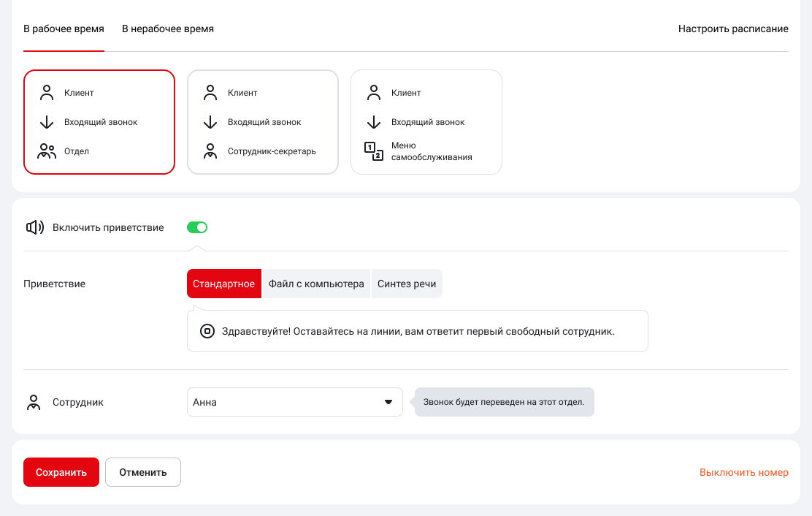Click the Сотрудник-секретарь person icon

point(210,151)
